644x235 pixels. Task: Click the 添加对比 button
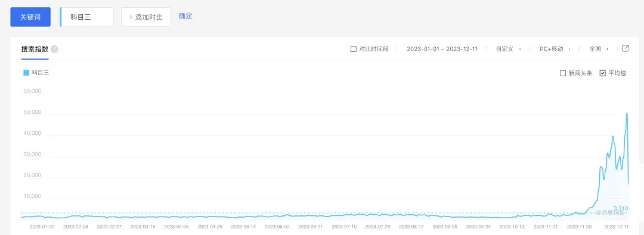click(x=146, y=17)
